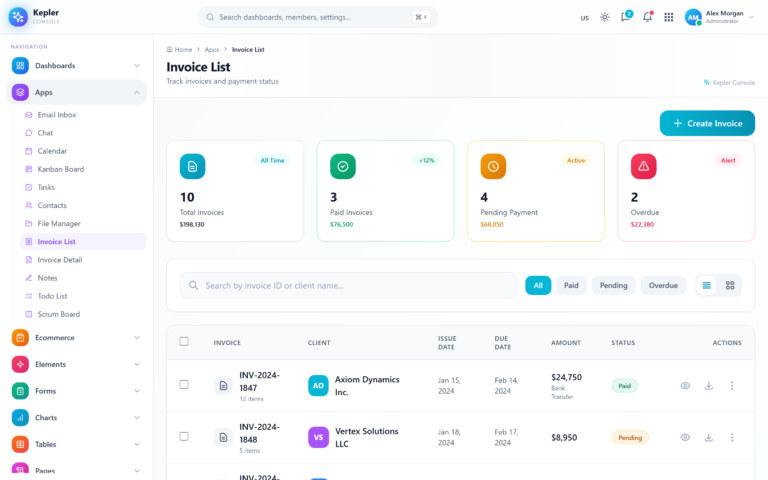Open Scrum Board in sidebar
The image size is (768, 480).
(83, 314)
